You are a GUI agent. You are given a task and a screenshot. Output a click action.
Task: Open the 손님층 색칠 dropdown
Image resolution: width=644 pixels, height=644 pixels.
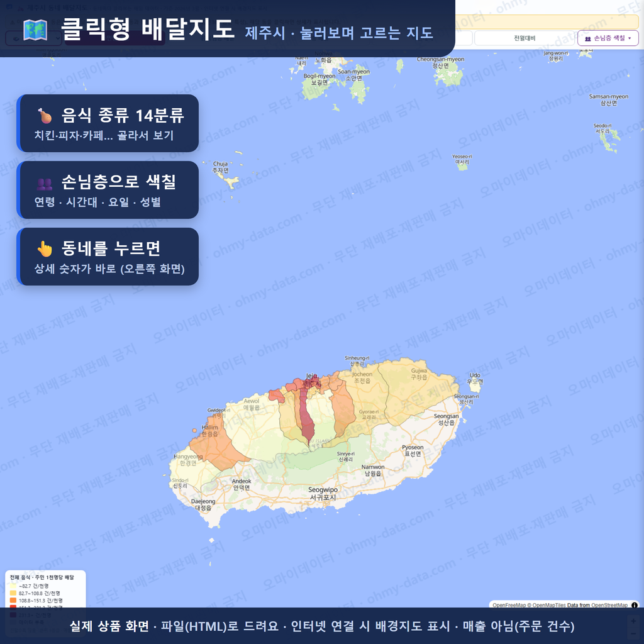click(x=608, y=38)
